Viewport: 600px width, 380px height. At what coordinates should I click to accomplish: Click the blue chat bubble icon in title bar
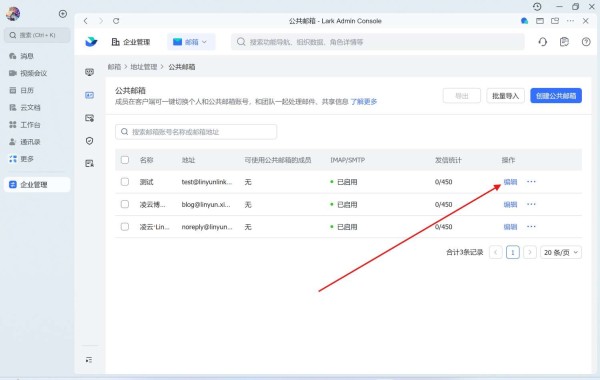[x=525, y=21]
